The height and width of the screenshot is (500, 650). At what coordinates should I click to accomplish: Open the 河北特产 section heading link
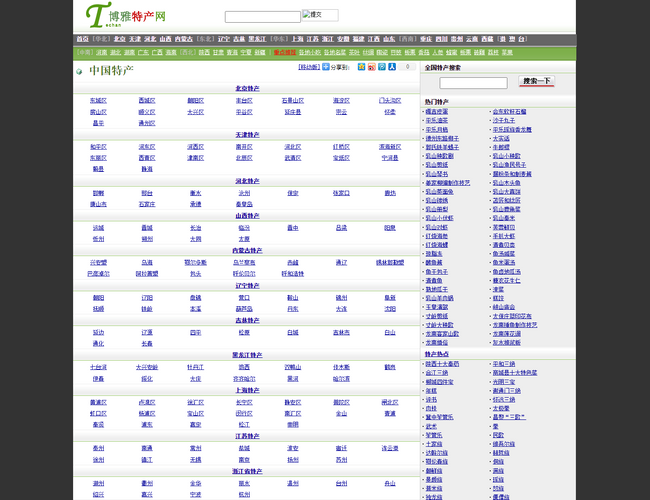[x=245, y=181]
